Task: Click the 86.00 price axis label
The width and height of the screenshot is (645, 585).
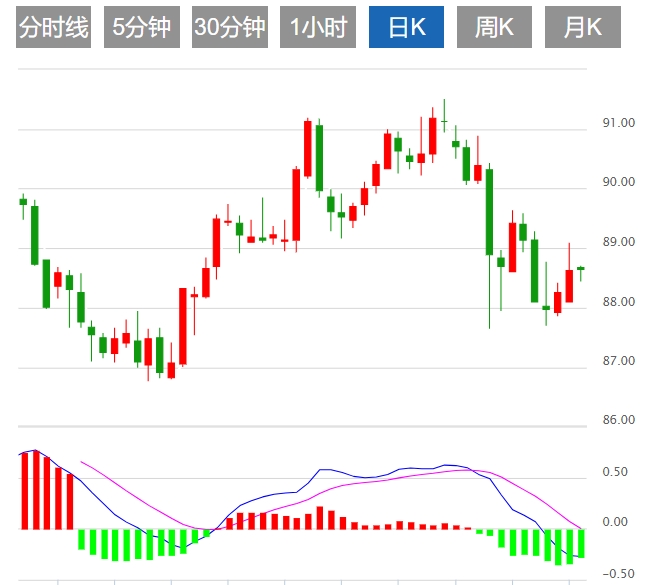Action: click(x=619, y=420)
